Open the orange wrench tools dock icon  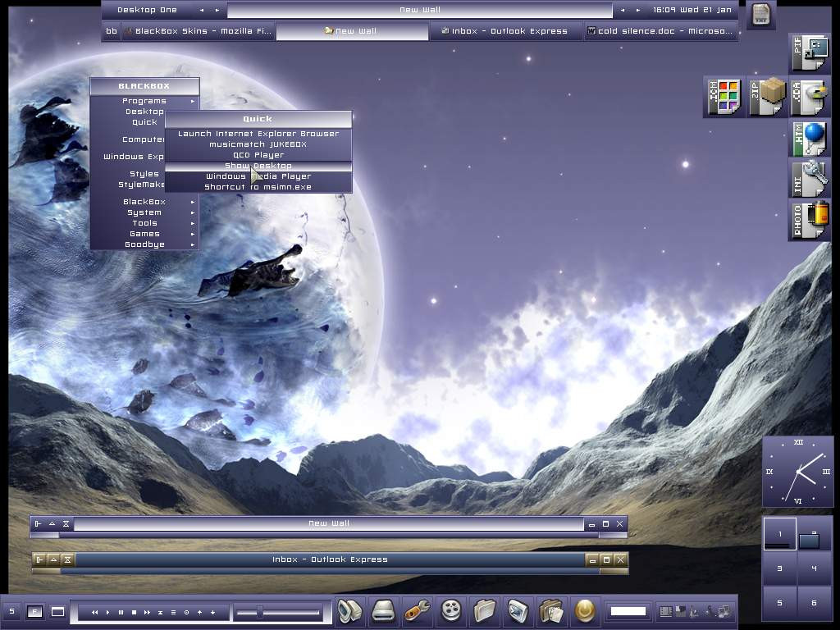pos(418,610)
